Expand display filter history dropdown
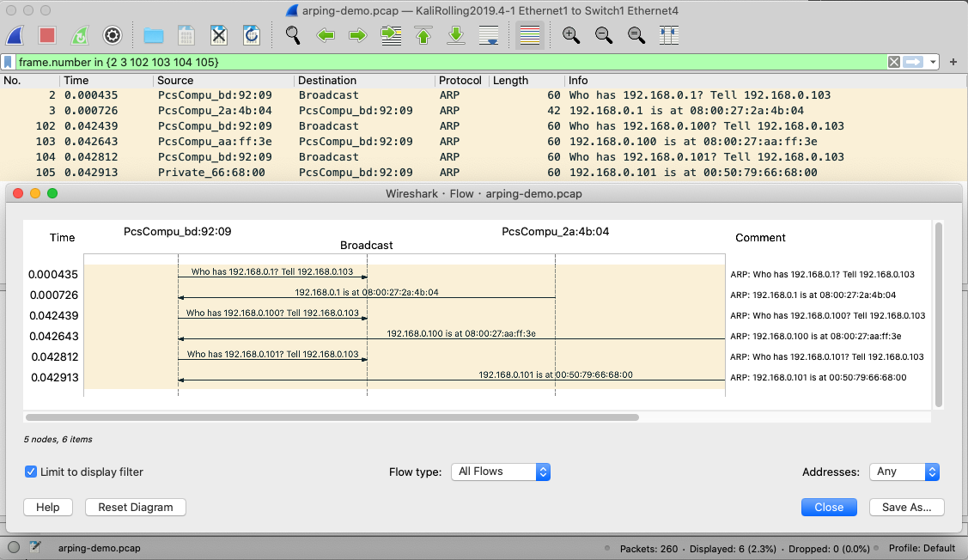 [x=953, y=62]
